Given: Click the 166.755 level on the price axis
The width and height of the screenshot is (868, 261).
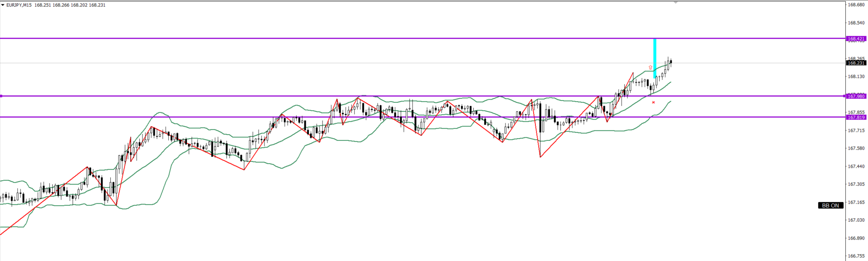Looking at the screenshot, I should pyautogui.click(x=856, y=256).
